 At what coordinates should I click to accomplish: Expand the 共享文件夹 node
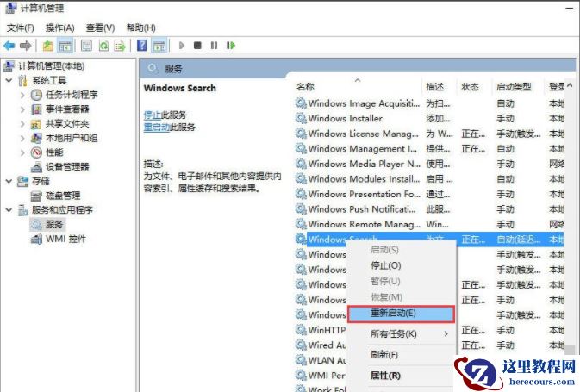click(x=22, y=124)
